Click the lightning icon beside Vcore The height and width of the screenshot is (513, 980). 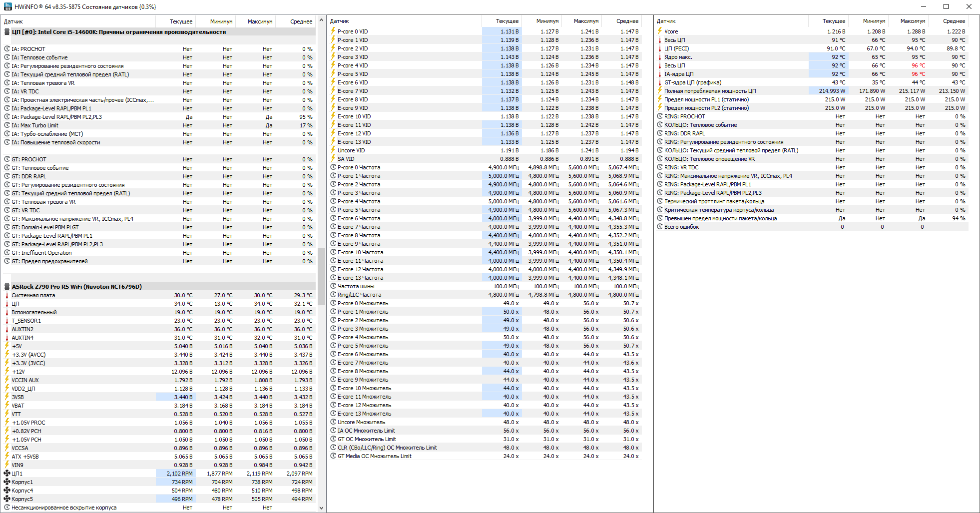[x=660, y=31]
